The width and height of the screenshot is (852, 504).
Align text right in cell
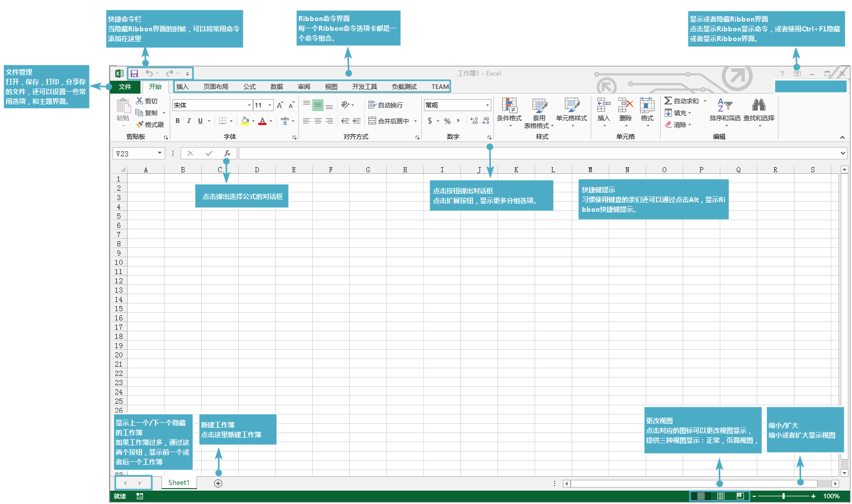(329, 121)
